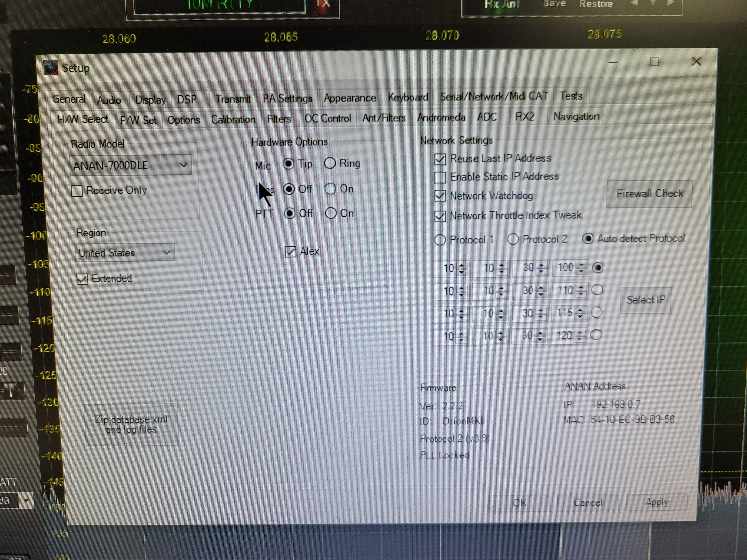Click Zip database.xml and log files button

(131, 425)
